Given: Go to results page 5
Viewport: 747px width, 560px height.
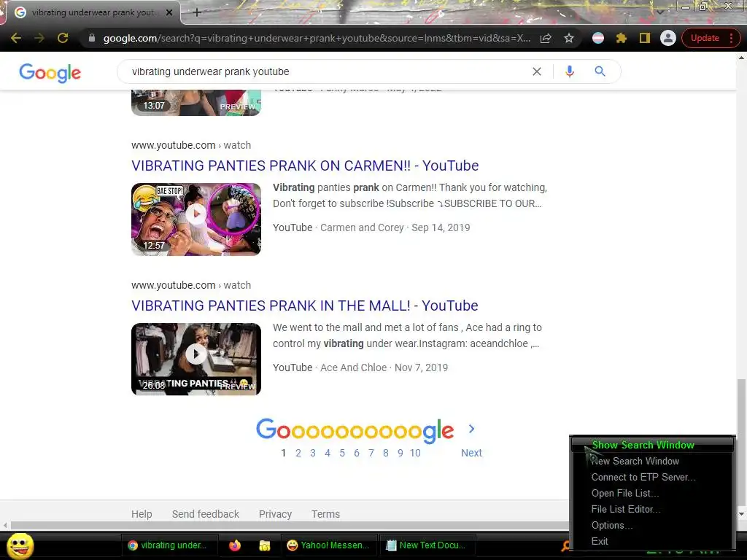Looking at the screenshot, I should [x=342, y=453].
